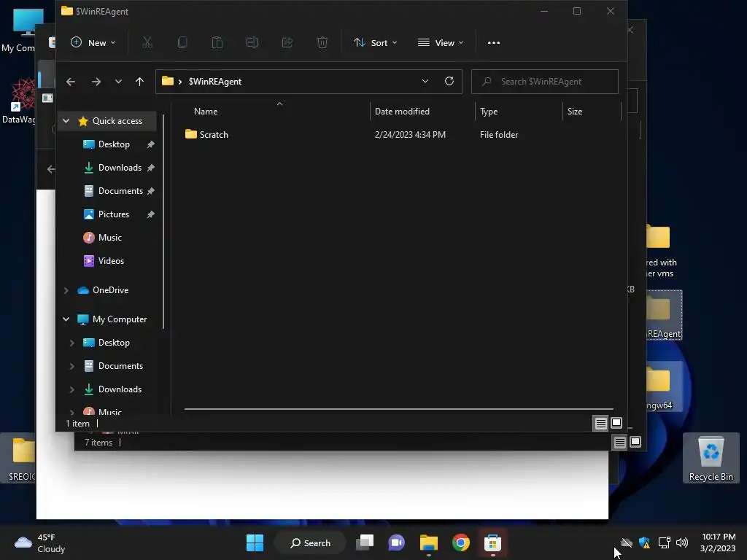Click the Paste clipboard icon

[x=217, y=43]
